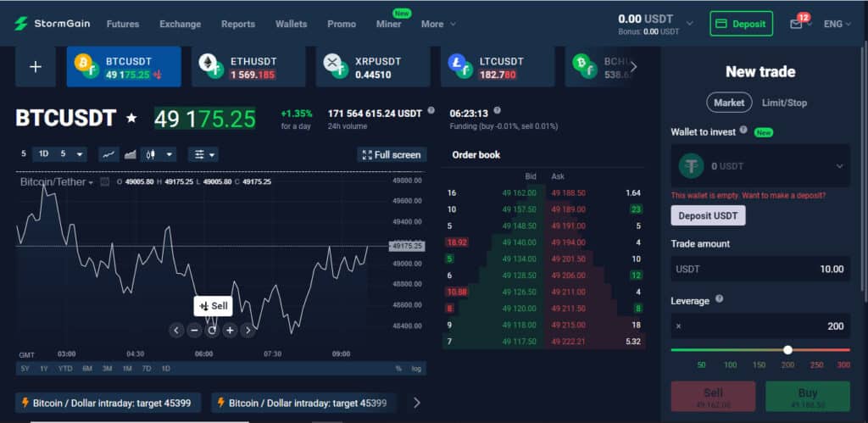868x423 pixels.
Task: Click the Sell marker on the chart
Action: [213, 306]
